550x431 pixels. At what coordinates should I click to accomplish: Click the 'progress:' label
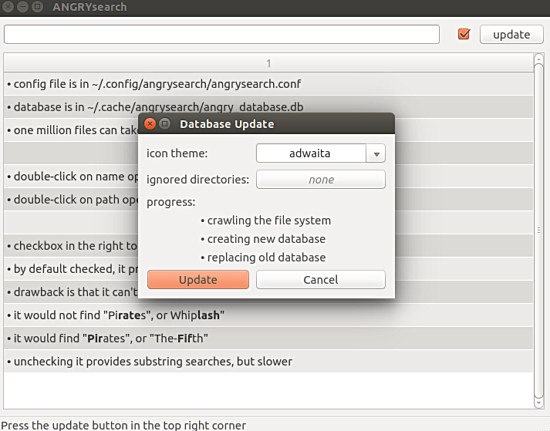point(171,202)
